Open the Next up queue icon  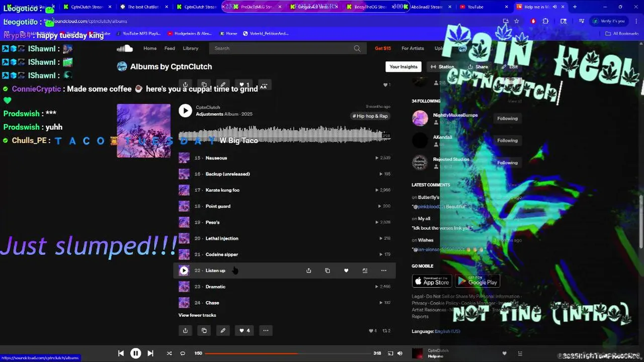(520, 353)
